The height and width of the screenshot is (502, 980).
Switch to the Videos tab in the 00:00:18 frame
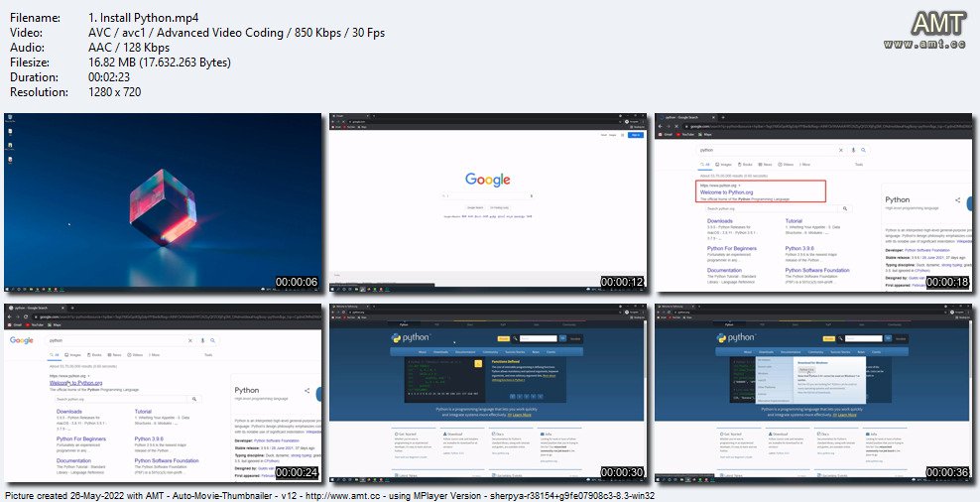coord(785,165)
